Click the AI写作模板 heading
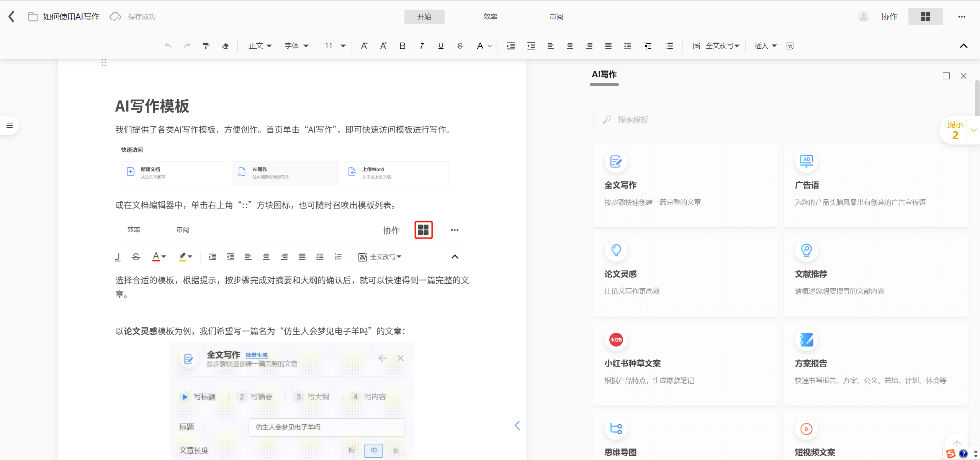The width and height of the screenshot is (980, 460). point(152,106)
